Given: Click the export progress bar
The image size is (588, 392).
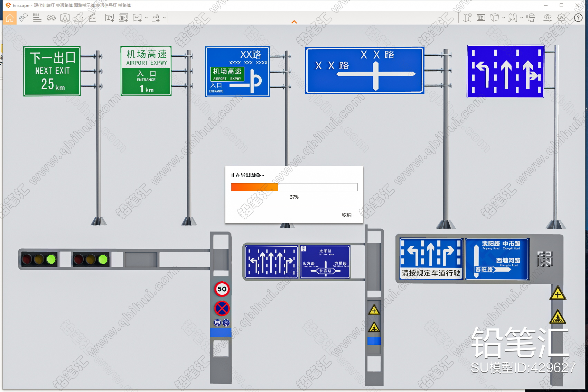Looking at the screenshot, I should tap(294, 187).
